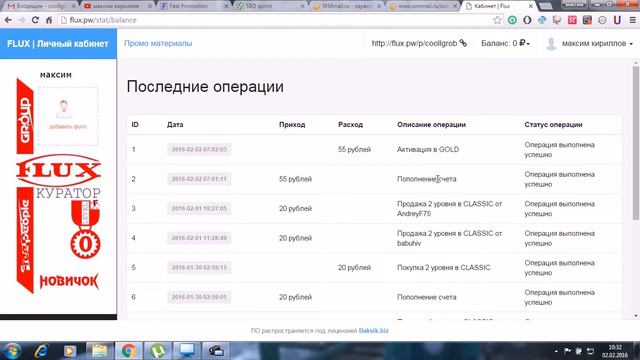Switch to the YouTube максим кириллов tab

click(118, 6)
